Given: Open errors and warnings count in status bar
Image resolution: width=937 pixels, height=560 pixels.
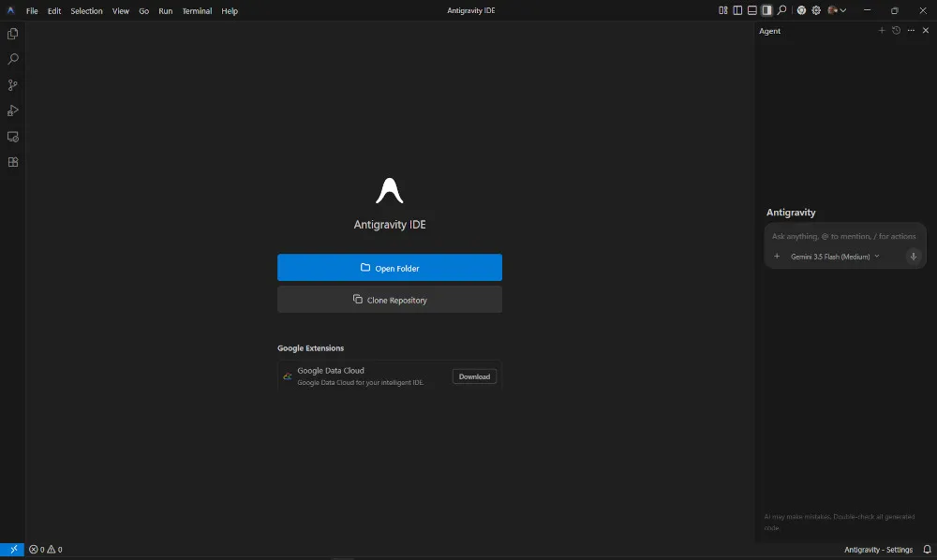Looking at the screenshot, I should [x=46, y=550].
